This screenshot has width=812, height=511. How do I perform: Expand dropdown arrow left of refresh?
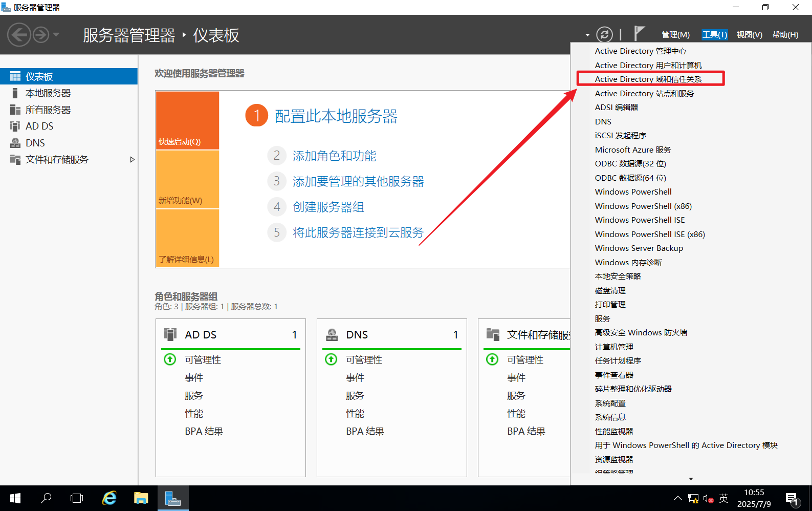pyautogui.click(x=587, y=35)
